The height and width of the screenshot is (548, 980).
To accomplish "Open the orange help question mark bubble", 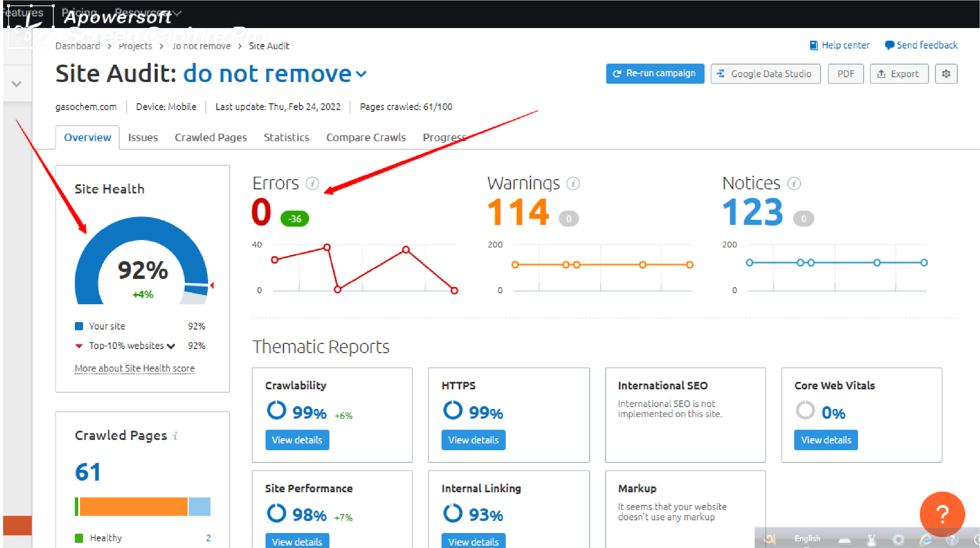I will coord(942,514).
